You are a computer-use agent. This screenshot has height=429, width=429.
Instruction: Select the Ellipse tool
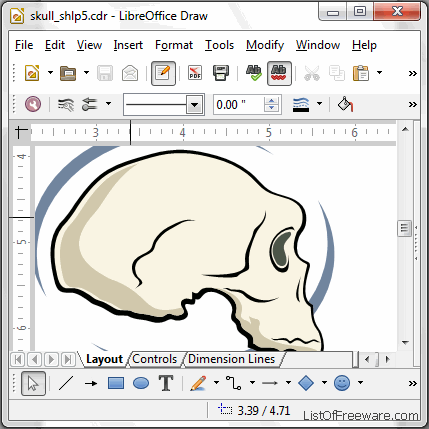pos(141,383)
